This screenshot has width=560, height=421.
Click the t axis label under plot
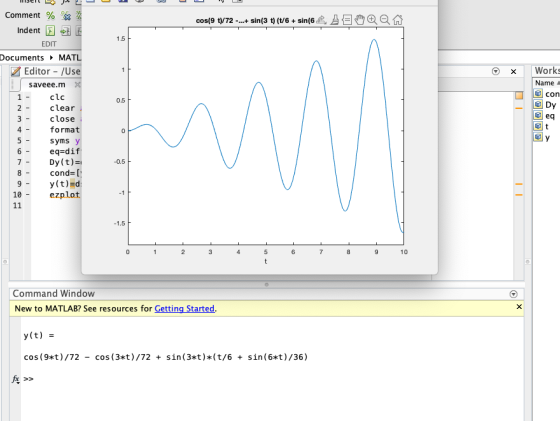[266, 261]
